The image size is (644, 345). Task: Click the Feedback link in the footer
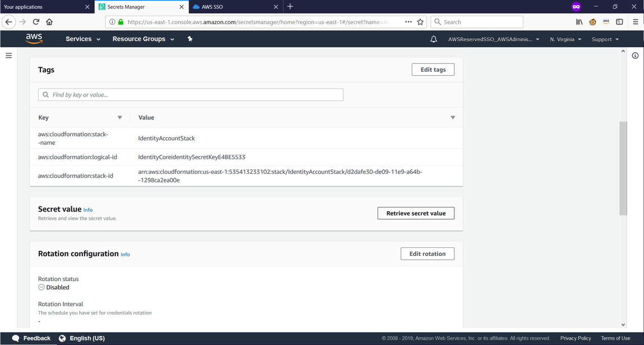[x=37, y=338]
